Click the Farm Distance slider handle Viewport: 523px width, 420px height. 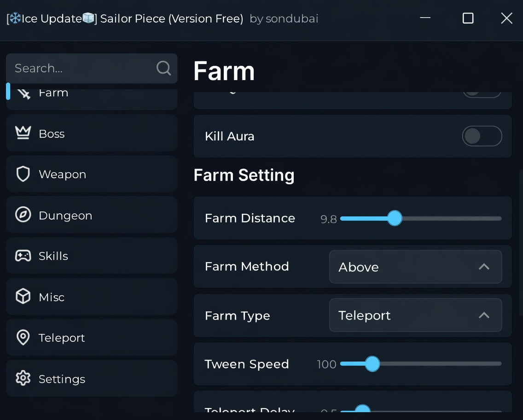click(x=395, y=218)
